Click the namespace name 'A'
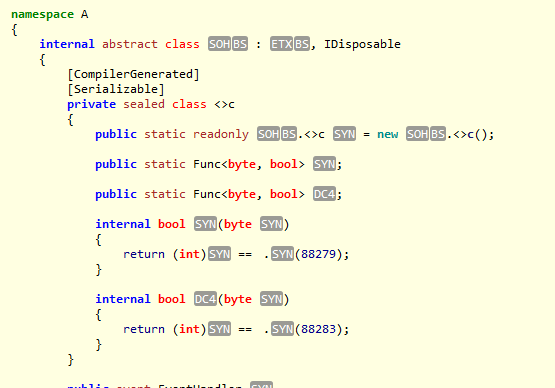Image resolution: width=555 pixels, height=388 pixels. [x=84, y=14]
